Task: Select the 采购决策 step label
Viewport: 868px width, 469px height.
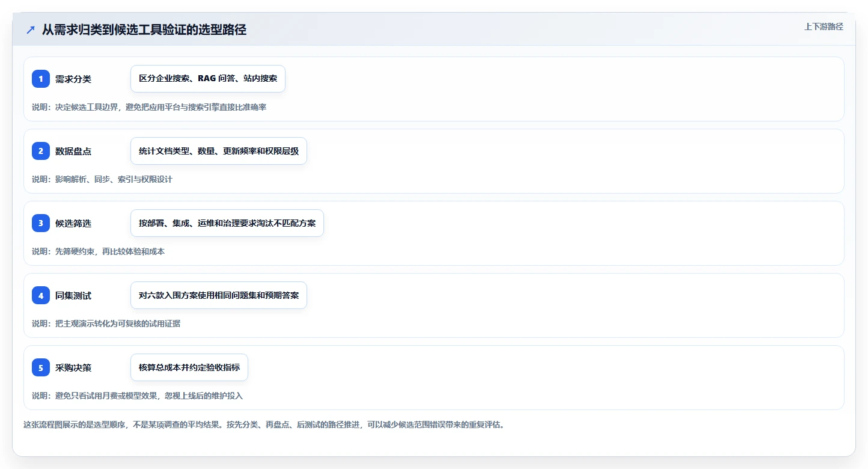Action: point(73,367)
